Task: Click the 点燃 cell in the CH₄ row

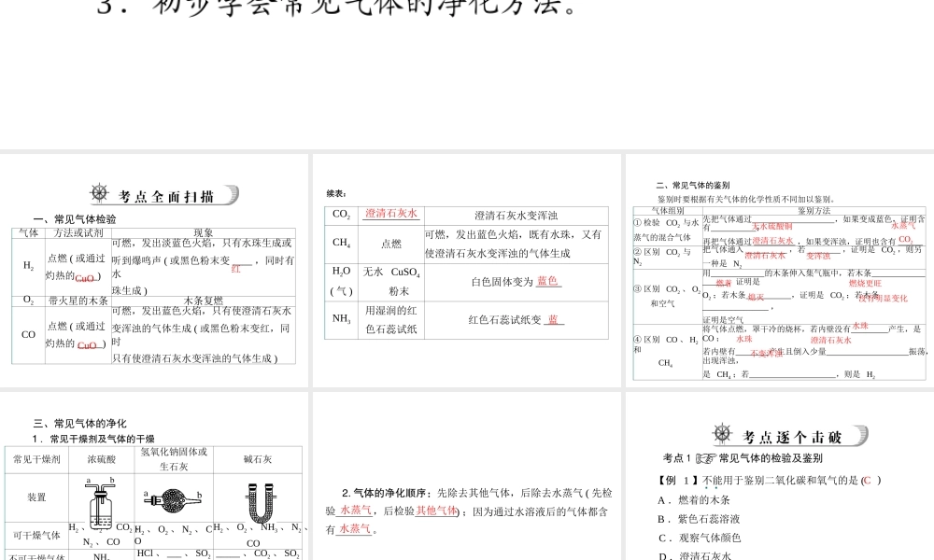Action: [x=391, y=244]
